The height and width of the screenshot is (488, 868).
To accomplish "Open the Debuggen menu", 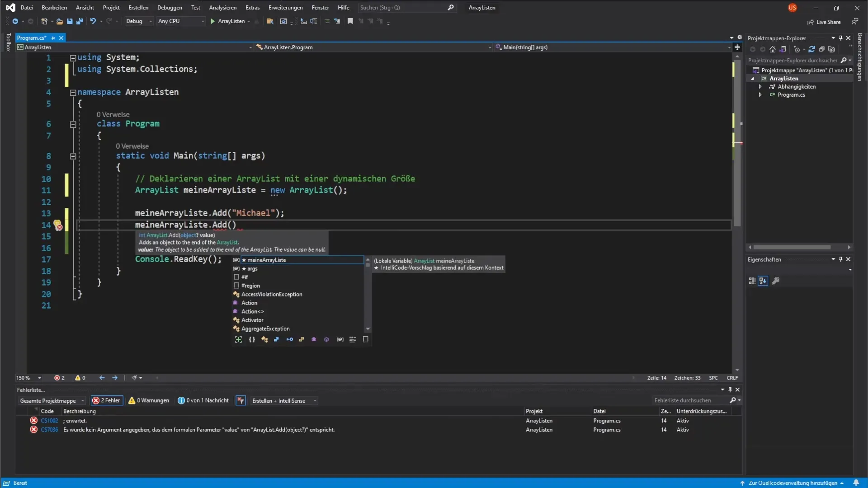I will pos(170,7).
